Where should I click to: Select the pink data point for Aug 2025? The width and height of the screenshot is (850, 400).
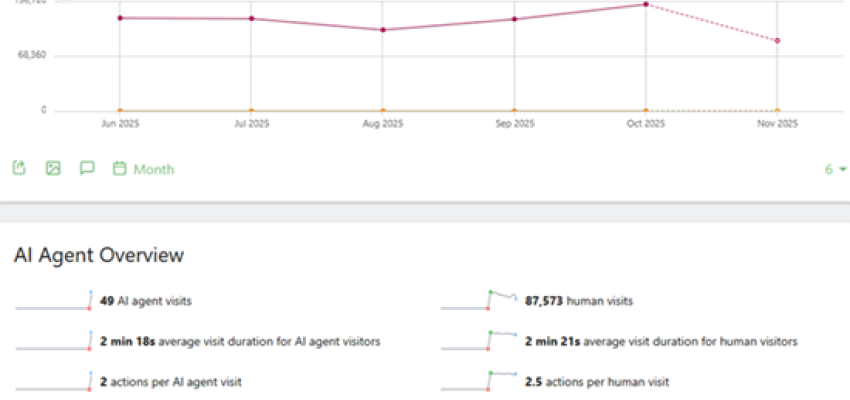point(383,30)
